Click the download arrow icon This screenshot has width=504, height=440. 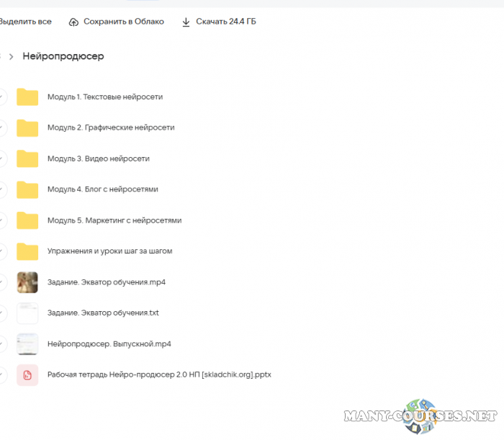pyautogui.click(x=186, y=22)
